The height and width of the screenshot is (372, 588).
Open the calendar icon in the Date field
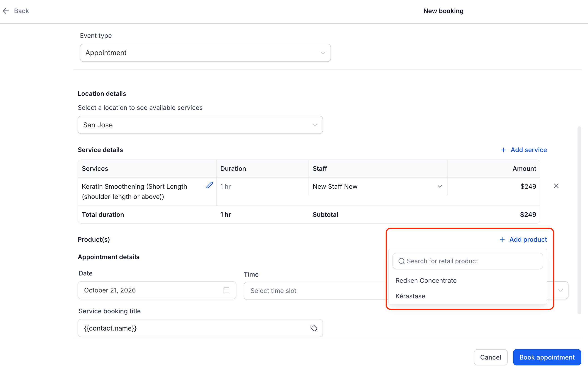(x=226, y=290)
